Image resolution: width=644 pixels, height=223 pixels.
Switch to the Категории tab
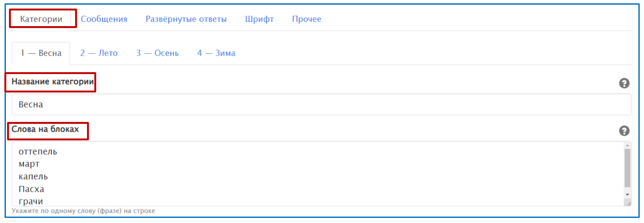point(41,19)
